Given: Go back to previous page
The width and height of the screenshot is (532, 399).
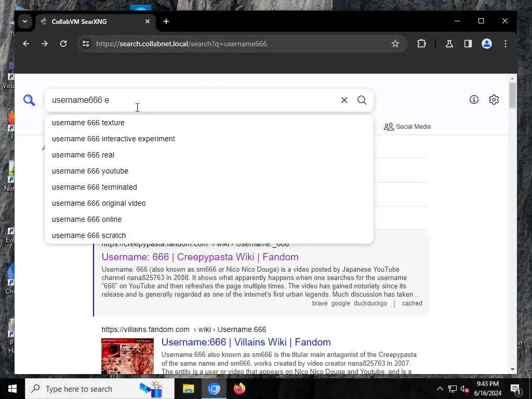Looking at the screenshot, I should point(26,44).
